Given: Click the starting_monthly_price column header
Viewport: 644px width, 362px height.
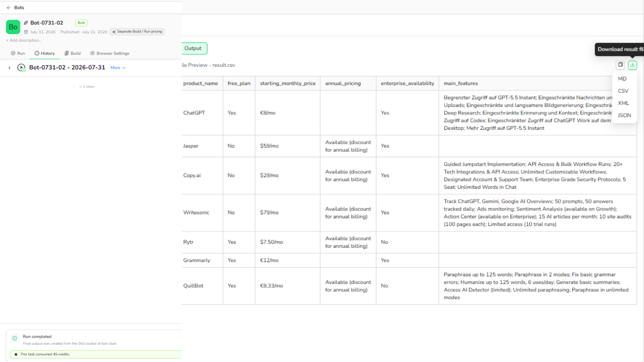Looking at the screenshot, I should tap(288, 83).
